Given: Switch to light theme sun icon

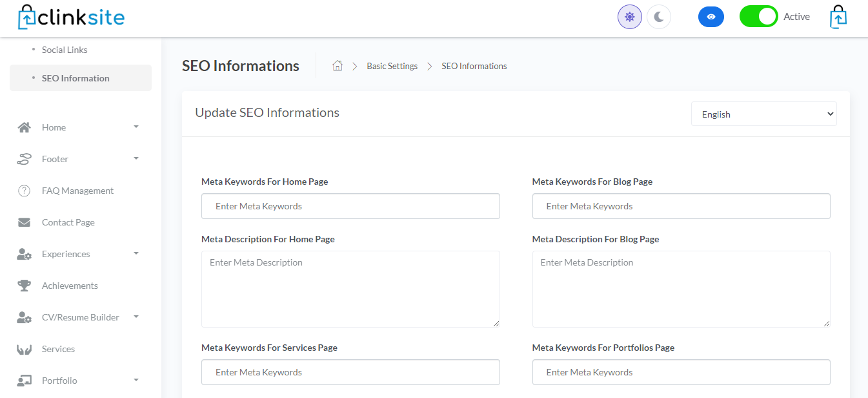Looking at the screenshot, I should click(x=630, y=17).
